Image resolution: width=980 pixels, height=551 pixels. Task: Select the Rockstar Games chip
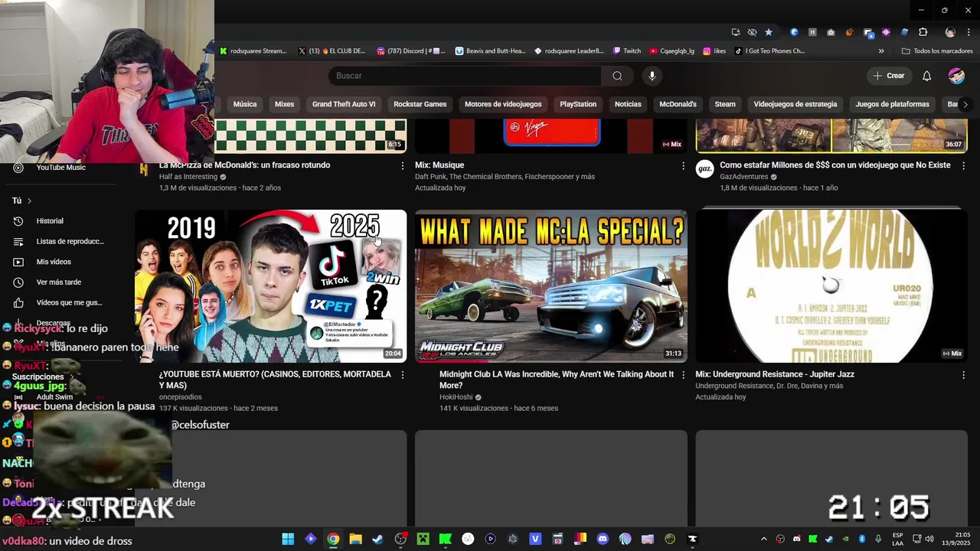click(420, 104)
